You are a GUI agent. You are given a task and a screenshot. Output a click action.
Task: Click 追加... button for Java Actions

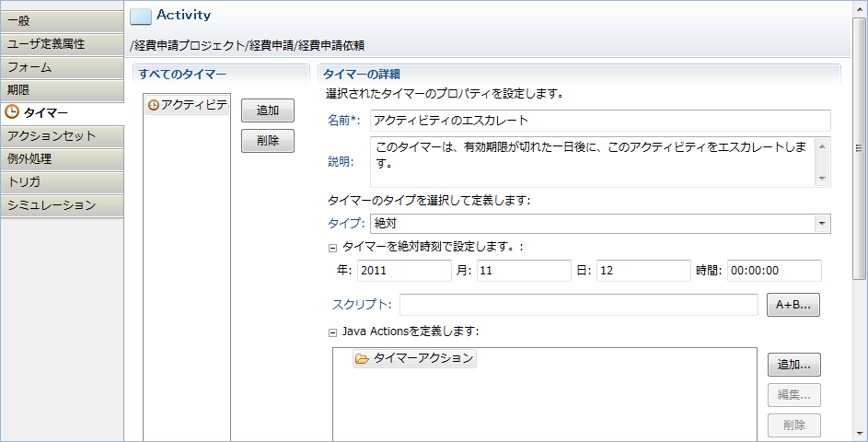[x=793, y=365]
